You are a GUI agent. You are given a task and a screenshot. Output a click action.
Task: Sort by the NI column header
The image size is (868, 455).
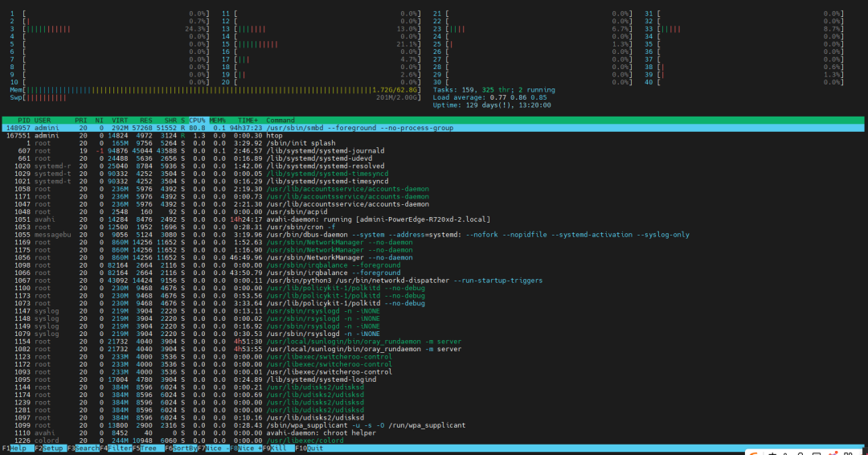point(99,120)
